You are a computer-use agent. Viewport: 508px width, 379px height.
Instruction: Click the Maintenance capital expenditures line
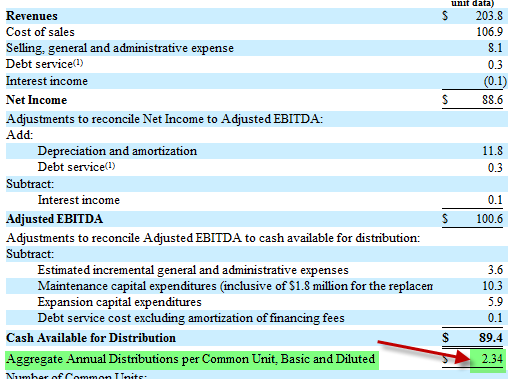235,286
